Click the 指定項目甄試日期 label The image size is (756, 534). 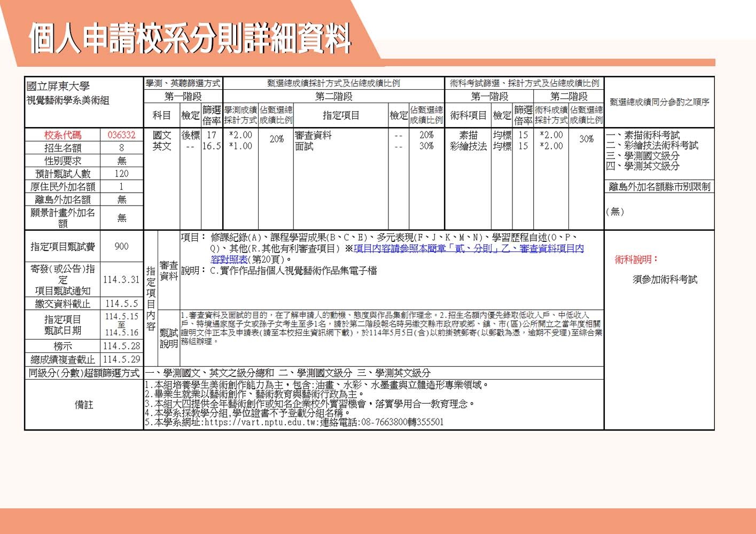(x=63, y=325)
